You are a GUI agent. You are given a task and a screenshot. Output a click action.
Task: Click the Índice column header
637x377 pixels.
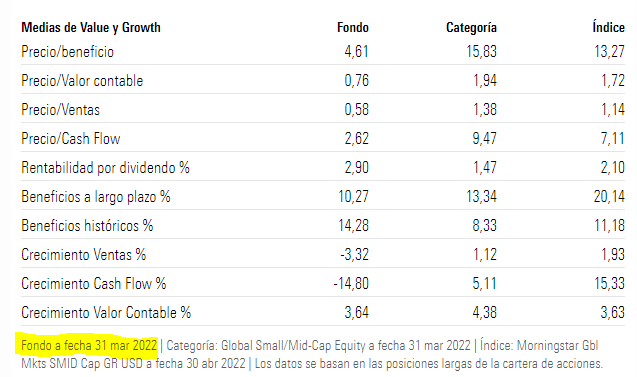pyautogui.click(x=608, y=27)
